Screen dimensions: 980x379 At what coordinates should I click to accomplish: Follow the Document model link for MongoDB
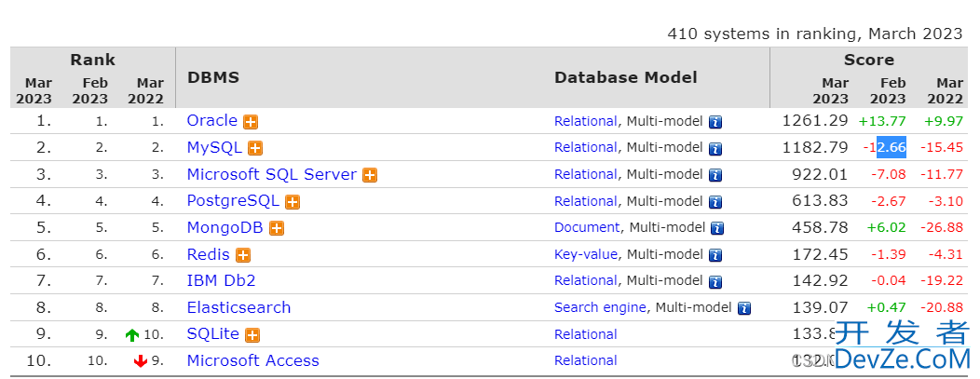pos(587,227)
